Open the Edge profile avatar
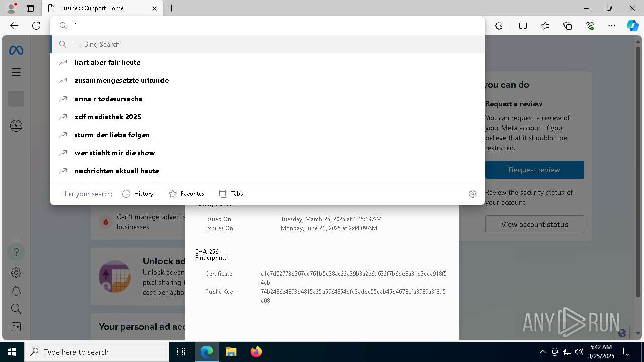644x362 pixels. coord(11,8)
